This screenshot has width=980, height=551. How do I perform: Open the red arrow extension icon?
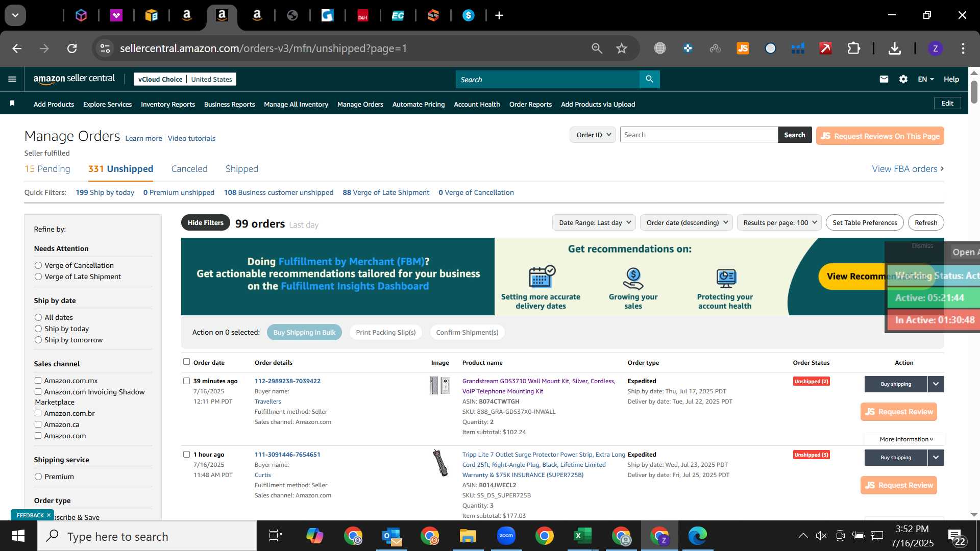click(825, 48)
